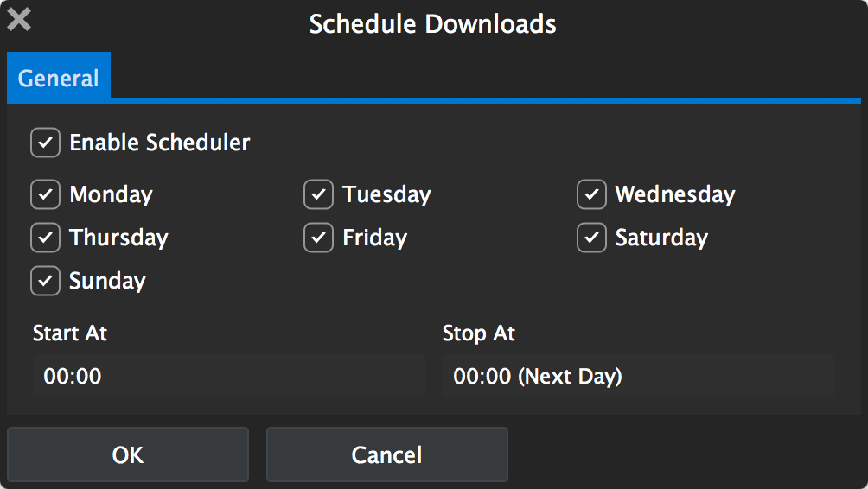868x489 pixels.
Task: Click the "Stop At" label
Action: pos(479,333)
